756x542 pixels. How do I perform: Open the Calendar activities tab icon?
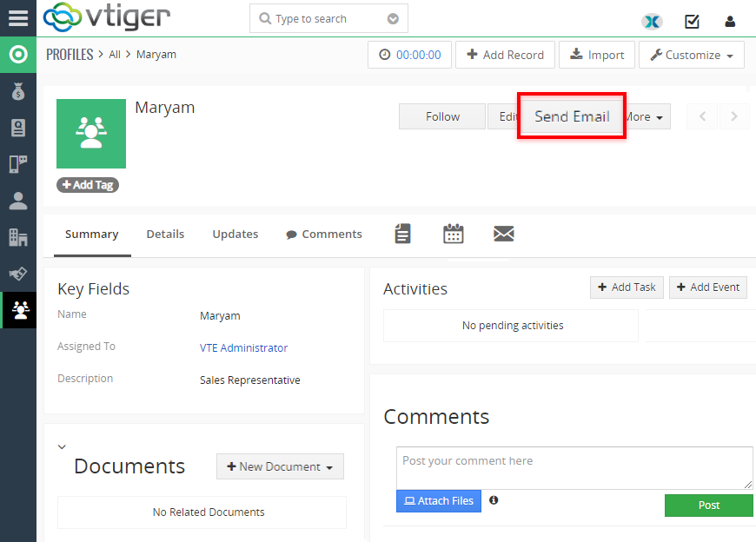pyautogui.click(x=454, y=234)
